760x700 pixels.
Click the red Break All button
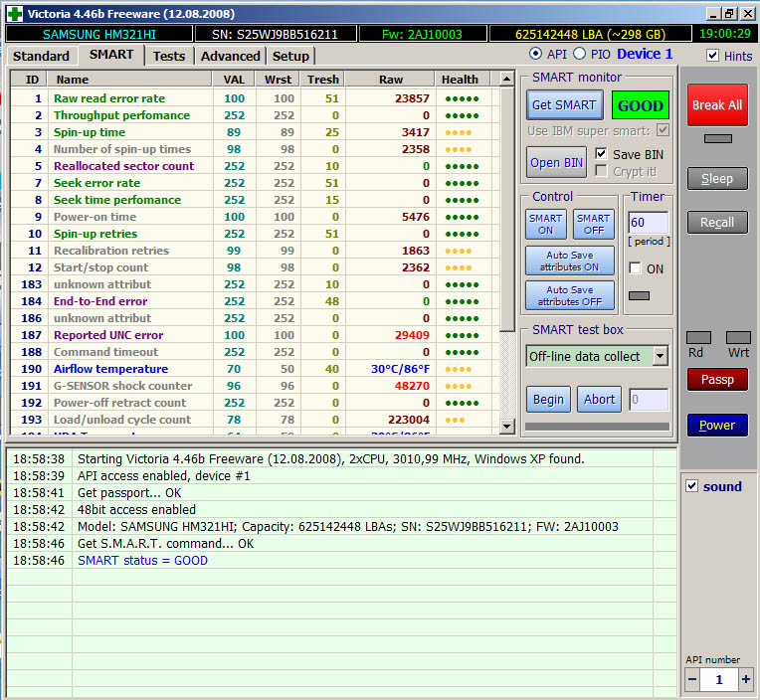(x=717, y=105)
